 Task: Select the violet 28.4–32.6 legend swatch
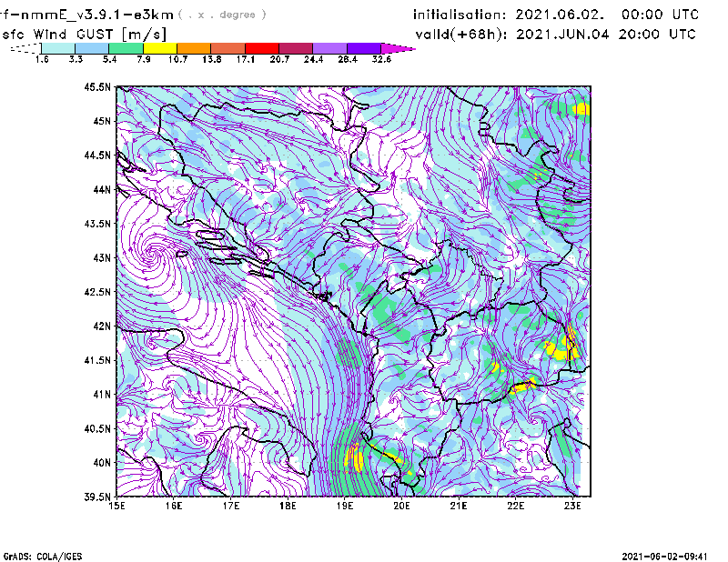[x=363, y=48]
